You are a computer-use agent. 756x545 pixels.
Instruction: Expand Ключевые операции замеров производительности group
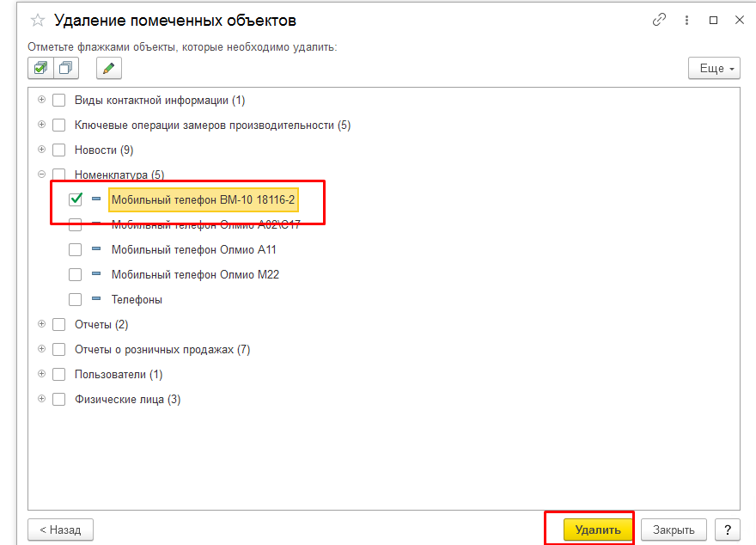[x=42, y=125]
